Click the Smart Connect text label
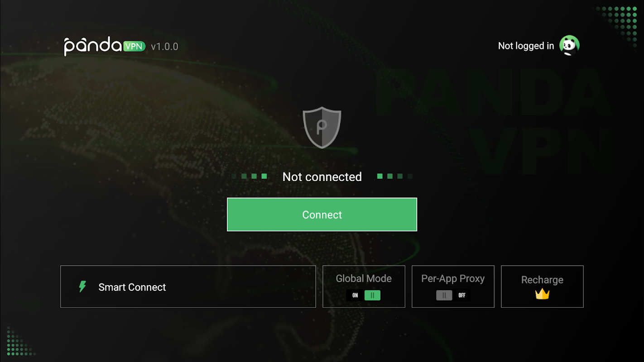 132,287
